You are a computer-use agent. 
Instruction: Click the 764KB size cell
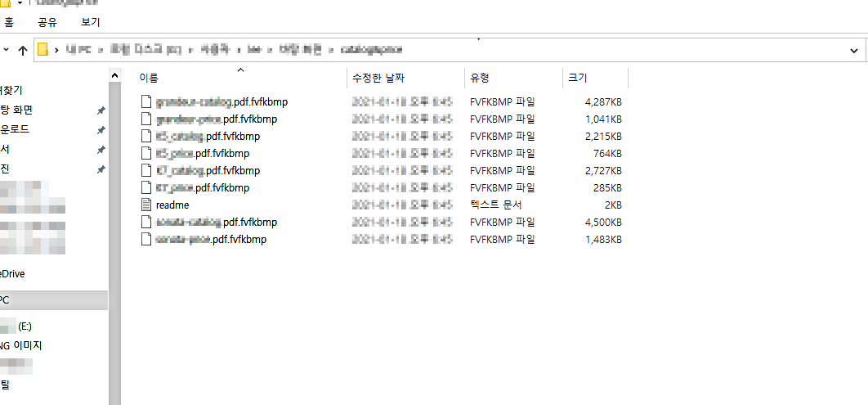[607, 154]
